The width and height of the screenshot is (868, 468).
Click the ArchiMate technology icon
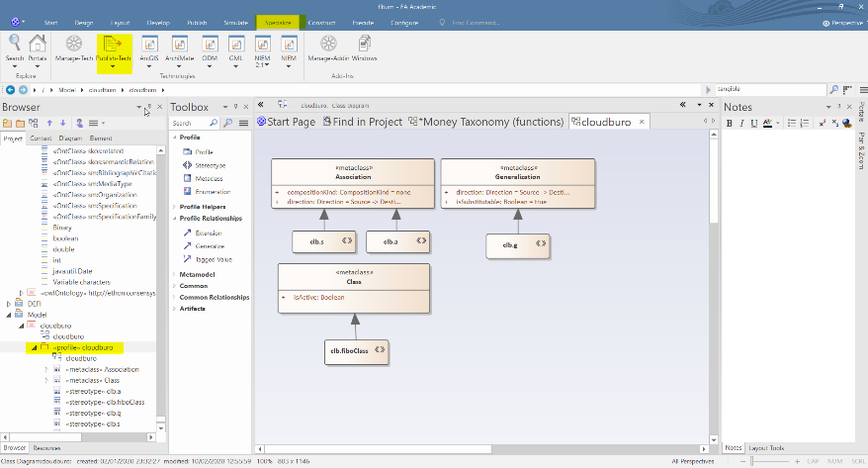180,46
